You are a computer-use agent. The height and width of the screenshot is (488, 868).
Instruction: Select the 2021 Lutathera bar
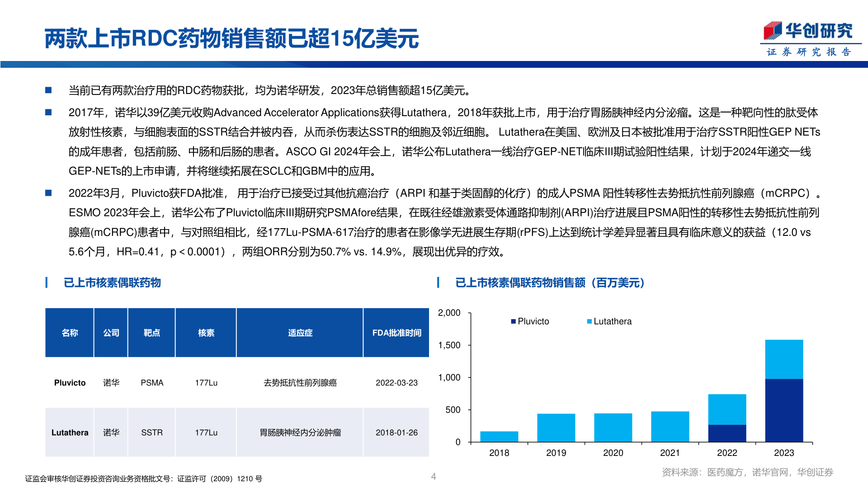click(x=670, y=427)
